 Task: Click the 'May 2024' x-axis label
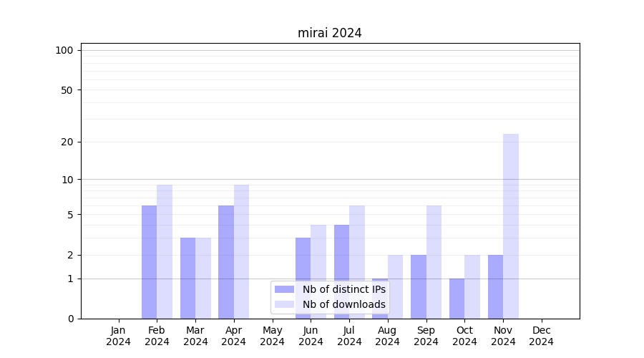coord(273,336)
